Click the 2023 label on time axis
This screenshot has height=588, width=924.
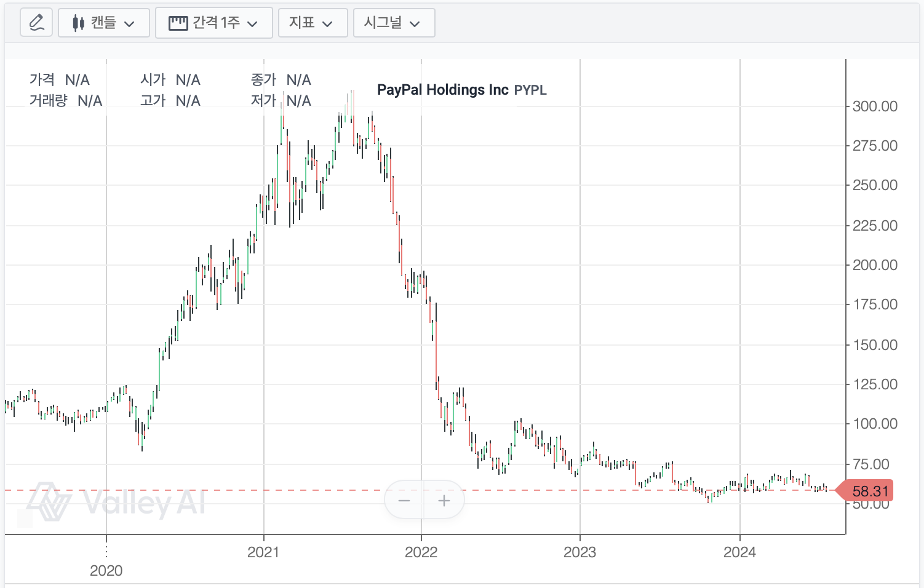coord(579,552)
